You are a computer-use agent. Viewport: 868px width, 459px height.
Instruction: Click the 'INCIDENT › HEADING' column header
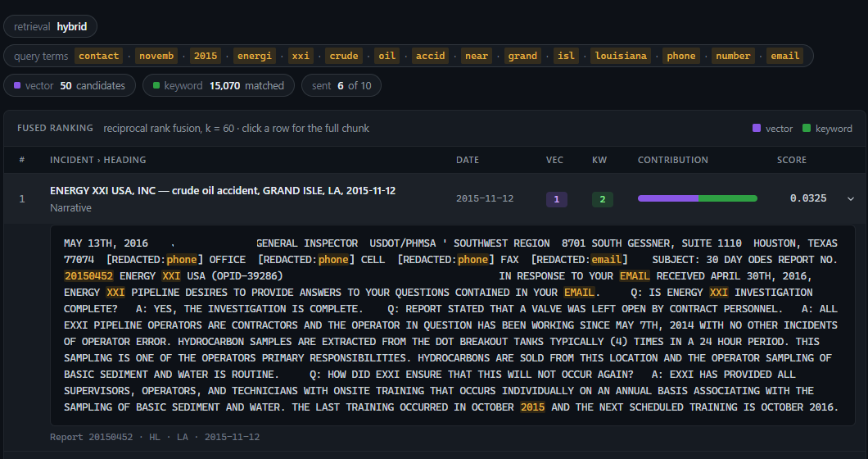[98, 160]
